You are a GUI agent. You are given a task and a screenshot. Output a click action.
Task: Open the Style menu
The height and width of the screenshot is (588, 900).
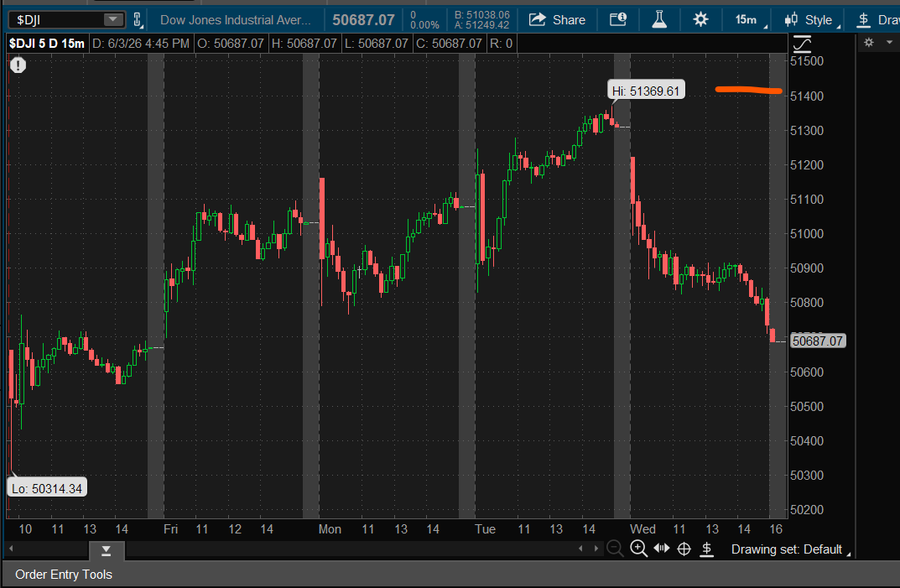[812, 20]
